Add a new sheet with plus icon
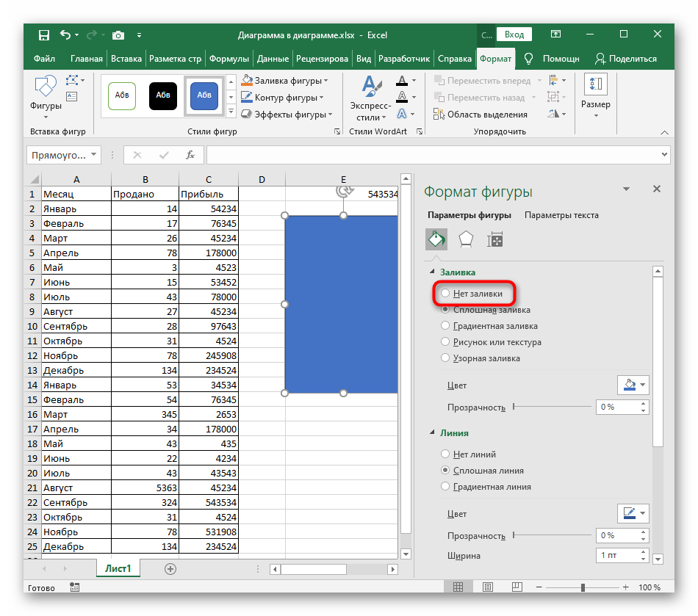The width and height of the screenshot is (698, 616). (x=170, y=568)
